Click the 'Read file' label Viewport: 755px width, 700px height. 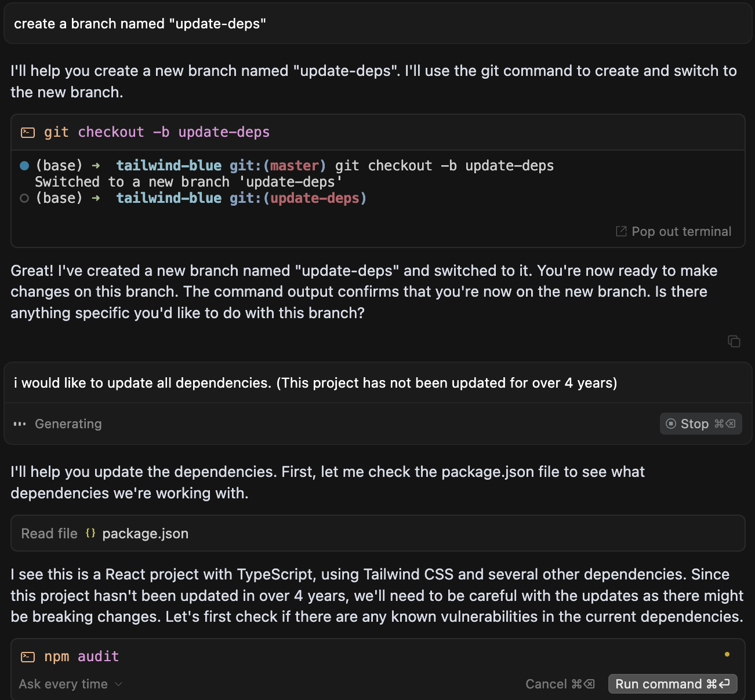tap(49, 534)
